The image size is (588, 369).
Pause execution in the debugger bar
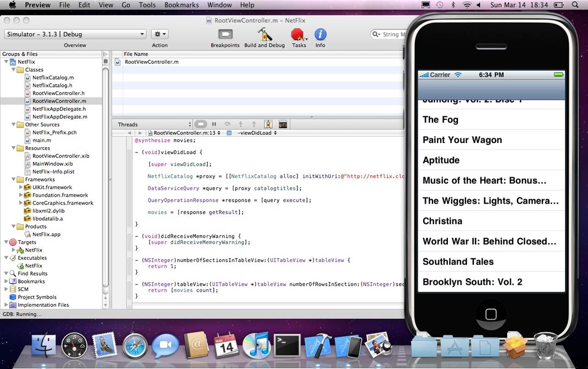point(214,124)
